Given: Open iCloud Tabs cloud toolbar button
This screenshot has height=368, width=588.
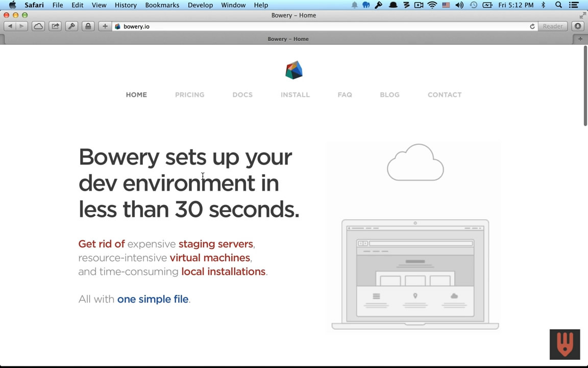Looking at the screenshot, I should point(38,26).
